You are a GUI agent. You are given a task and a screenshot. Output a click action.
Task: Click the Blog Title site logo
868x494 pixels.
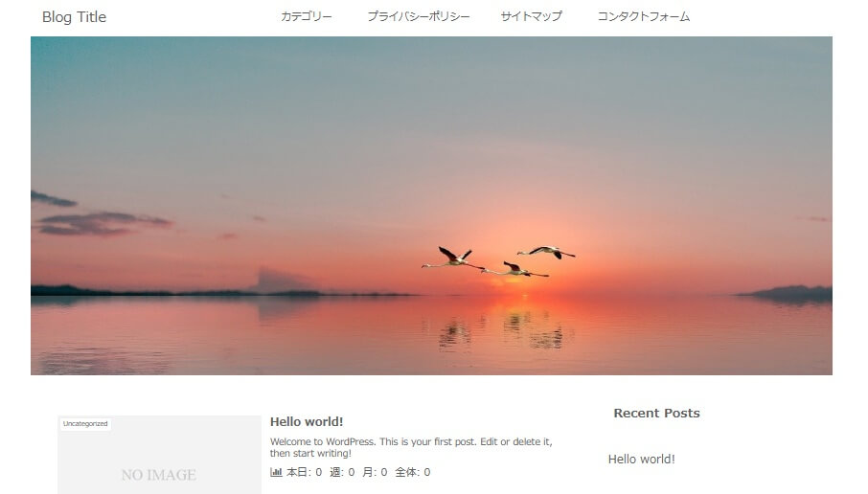(x=74, y=17)
